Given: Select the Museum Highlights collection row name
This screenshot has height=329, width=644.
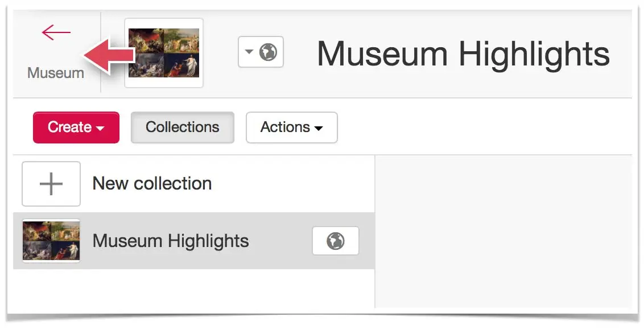Looking at the screenshot, I should [x=171, y=241].
